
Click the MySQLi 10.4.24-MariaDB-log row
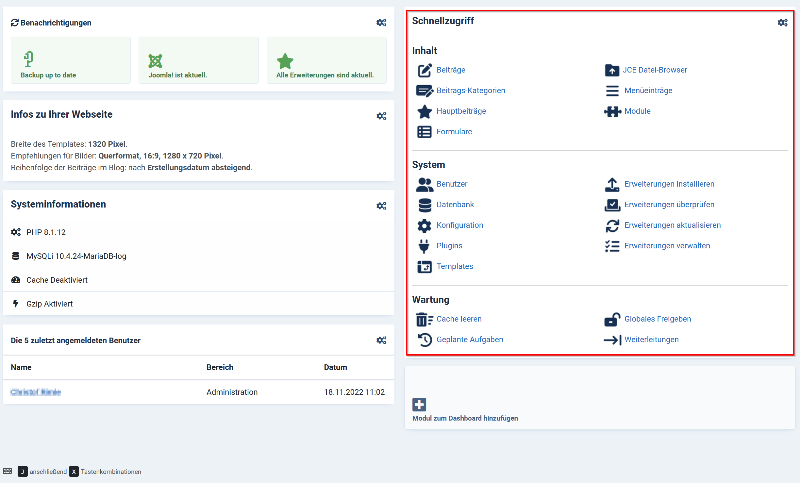pyautogui.click(x=198, y=256)
